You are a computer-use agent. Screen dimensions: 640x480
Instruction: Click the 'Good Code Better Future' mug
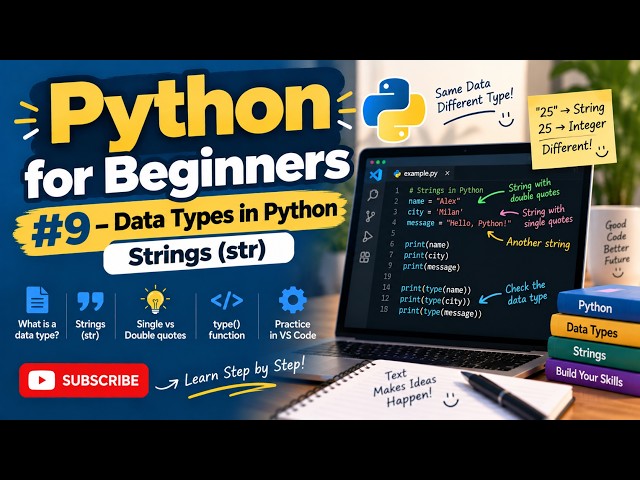[x=615, y=245]
